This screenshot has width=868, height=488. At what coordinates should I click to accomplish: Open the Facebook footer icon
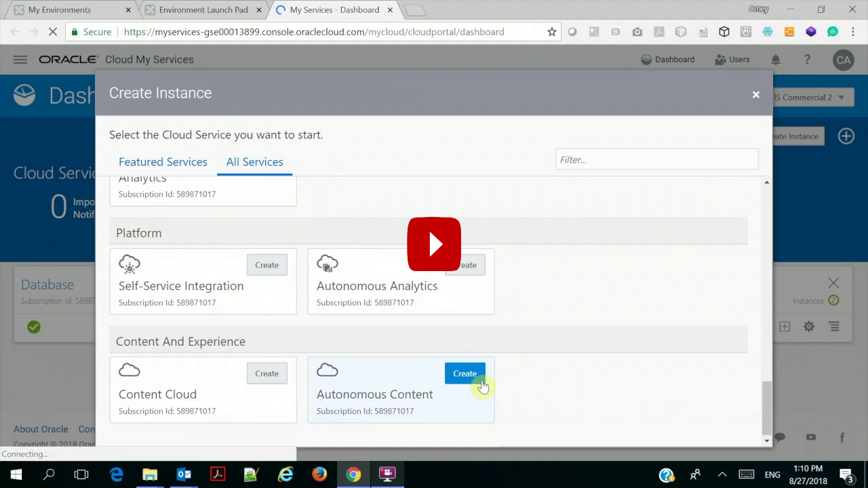(x=842, y=438)
